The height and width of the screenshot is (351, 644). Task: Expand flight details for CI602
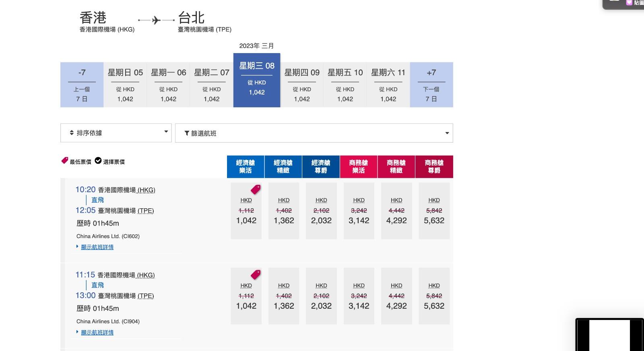pyautogui.click(x=97, y=247)
